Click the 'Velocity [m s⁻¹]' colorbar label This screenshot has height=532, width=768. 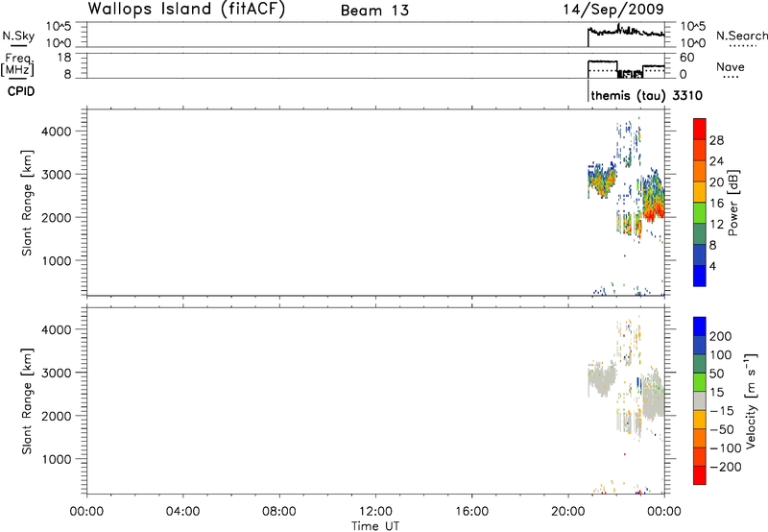[x=750, y=400]
